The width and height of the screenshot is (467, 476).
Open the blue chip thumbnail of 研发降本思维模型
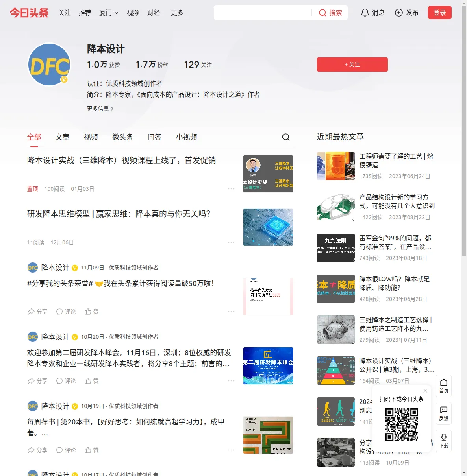coord(268,227)
